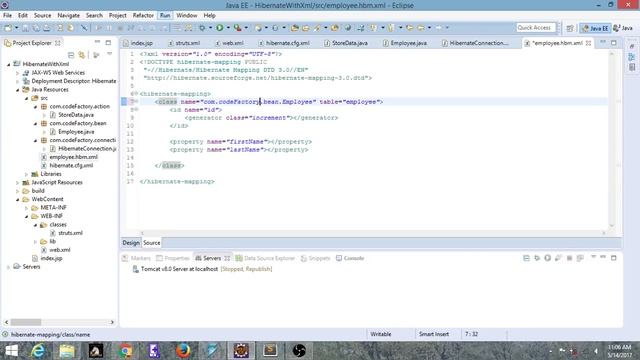Open the Refactor menu
The height and width of the screenshot is (360, 640).
[143, 16]
